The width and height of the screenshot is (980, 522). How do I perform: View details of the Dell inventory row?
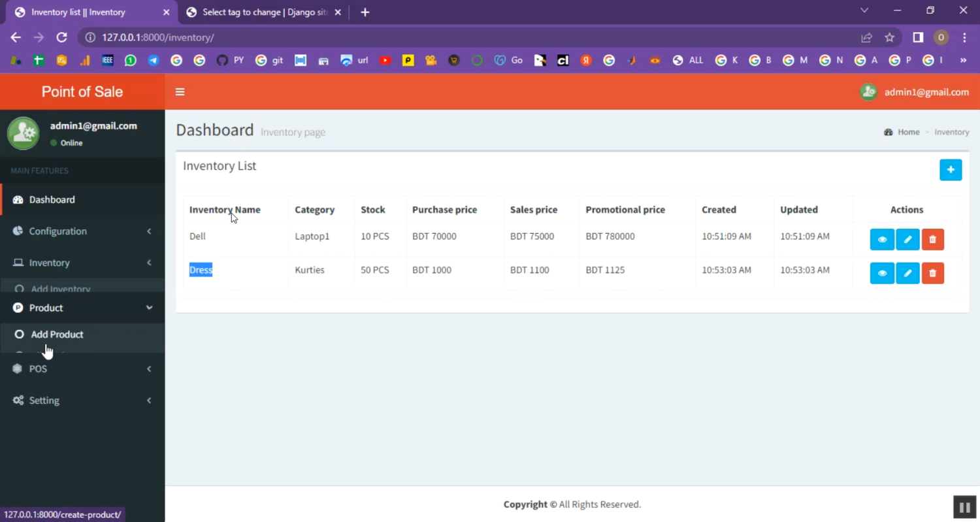[x=882, y=240]
